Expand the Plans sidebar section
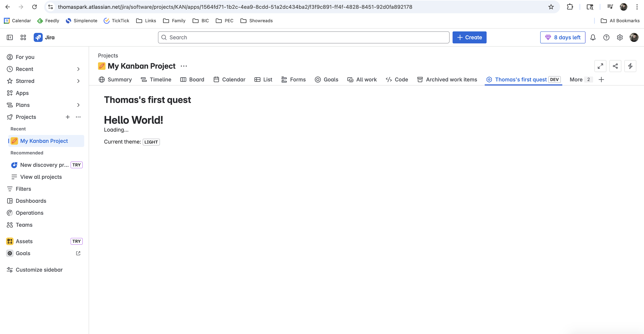The image size is (644, 334). click(x=78, y=105)
